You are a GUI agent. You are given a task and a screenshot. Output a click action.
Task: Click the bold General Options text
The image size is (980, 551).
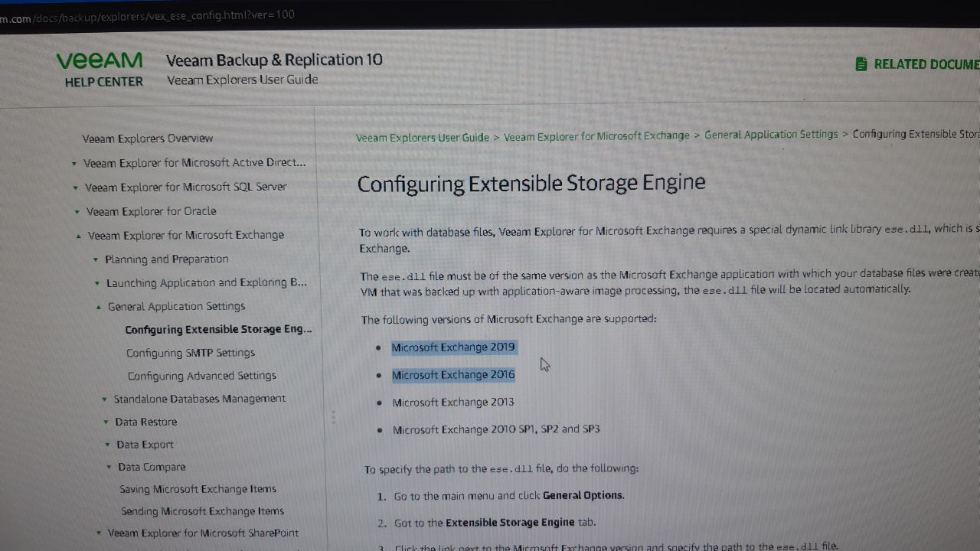583,495
